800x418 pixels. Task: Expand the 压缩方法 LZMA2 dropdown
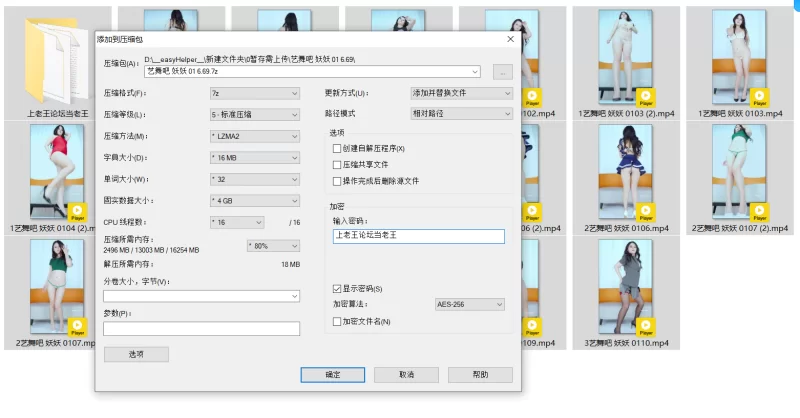pyautogui.click(x=255, y=136)
